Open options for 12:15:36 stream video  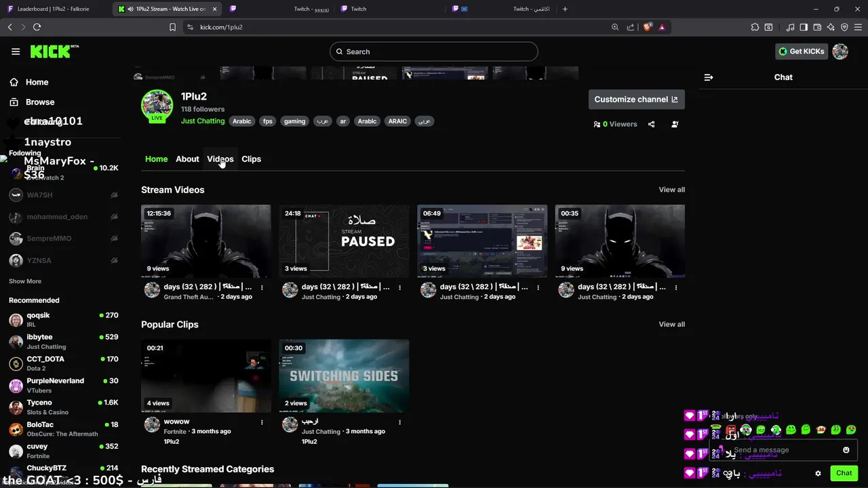coord(262,287)
